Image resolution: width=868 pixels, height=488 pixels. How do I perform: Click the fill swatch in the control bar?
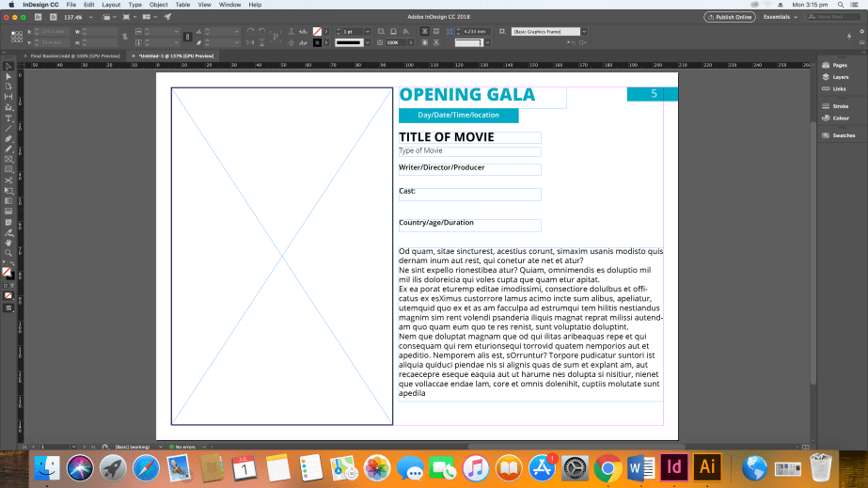(x=317, y=32)
